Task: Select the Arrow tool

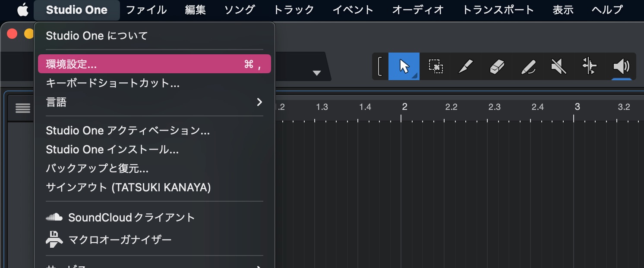Action: [404, 66]
